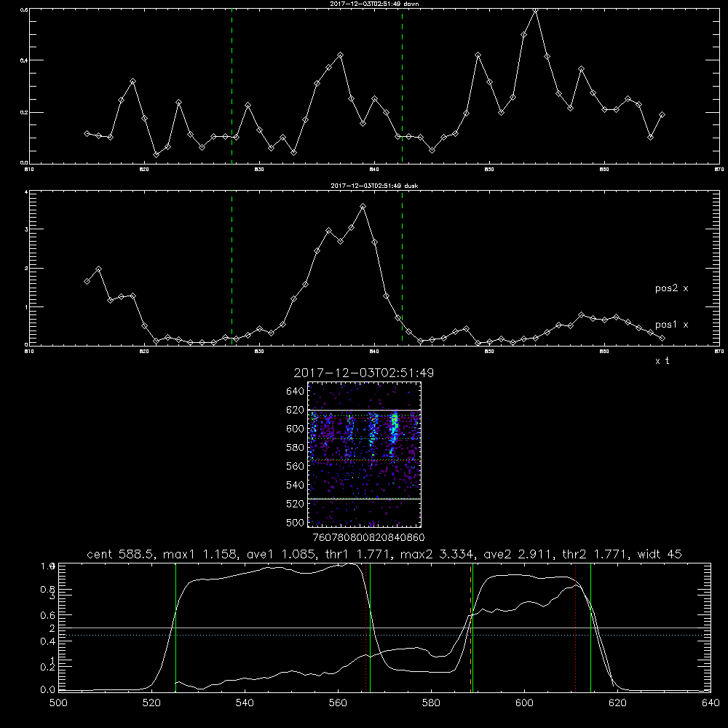This screenshot has height=728, width=728.
Task: Click dotted horizontal threshold line in profile plot
Action: click(384, 635)
